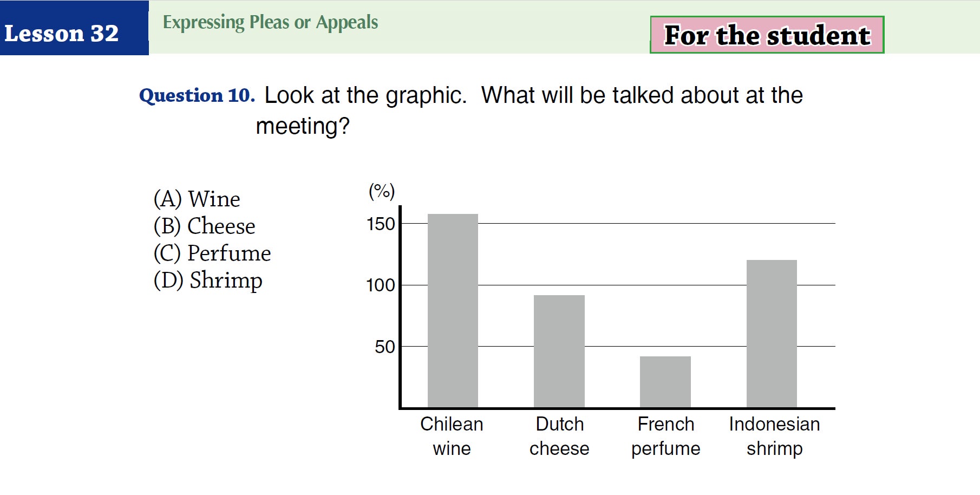Select answer option (A) Wine
The width and height of the screenshot is (980, 495).
point(197,199)
